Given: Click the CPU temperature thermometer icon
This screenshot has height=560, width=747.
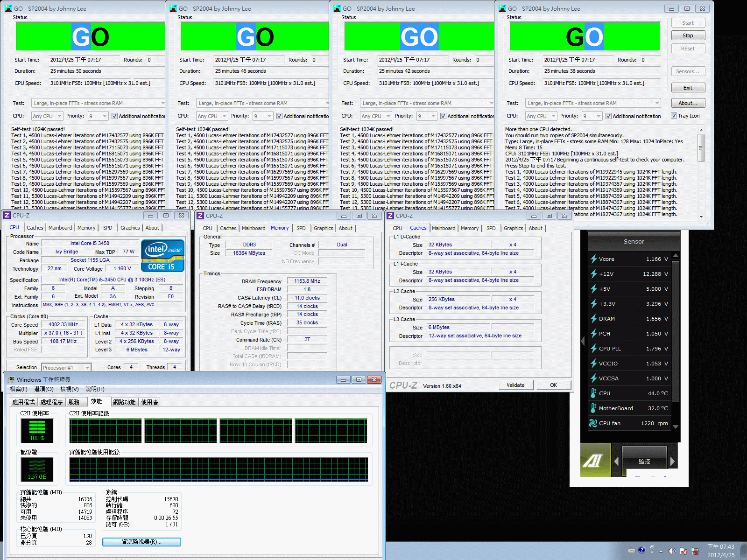Looking at the screenshot, I should pos(593,393).
